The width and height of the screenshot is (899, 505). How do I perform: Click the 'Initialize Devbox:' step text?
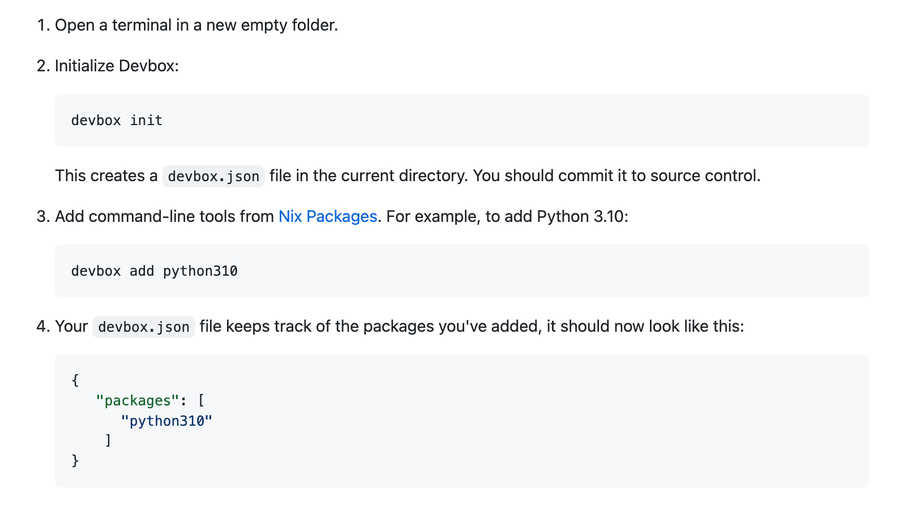(116, 66)
